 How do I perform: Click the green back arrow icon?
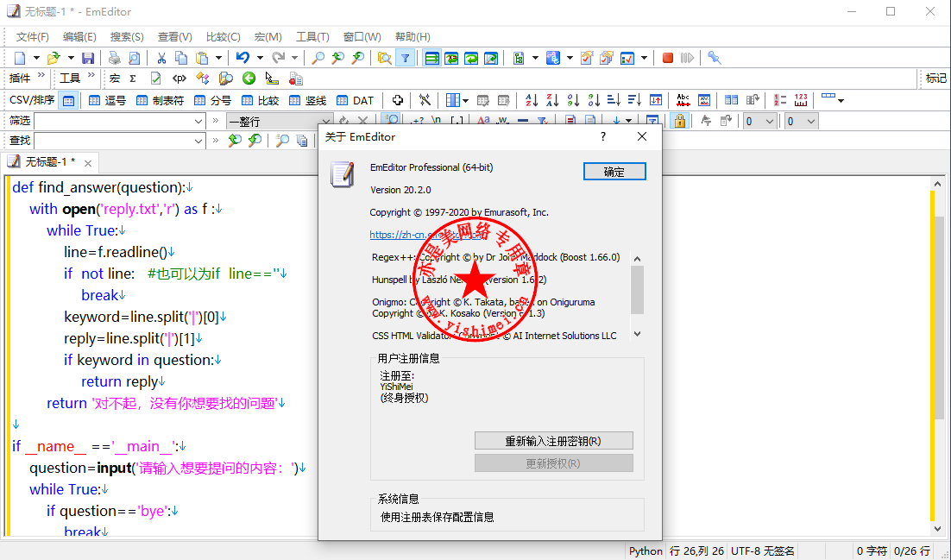(249, 79)
